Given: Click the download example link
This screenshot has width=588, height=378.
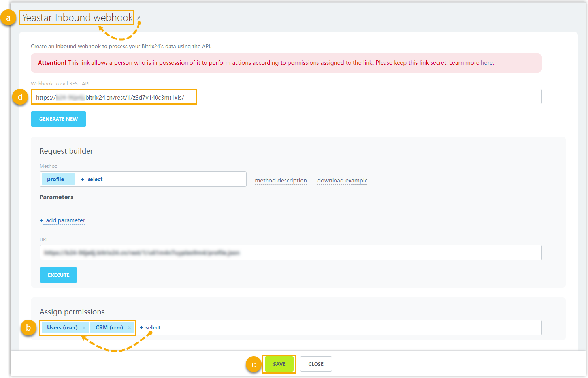Looking at the screenshot, I should tap(342, 181).
